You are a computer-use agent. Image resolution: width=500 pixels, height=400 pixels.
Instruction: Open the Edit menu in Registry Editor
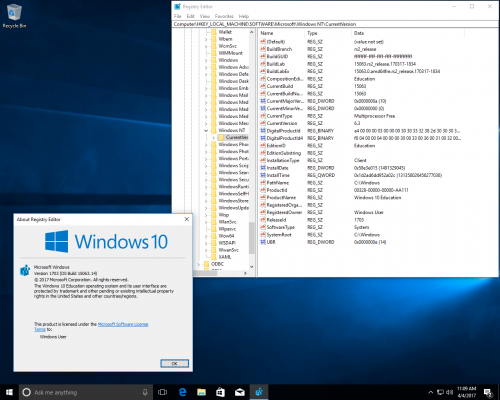190,16
